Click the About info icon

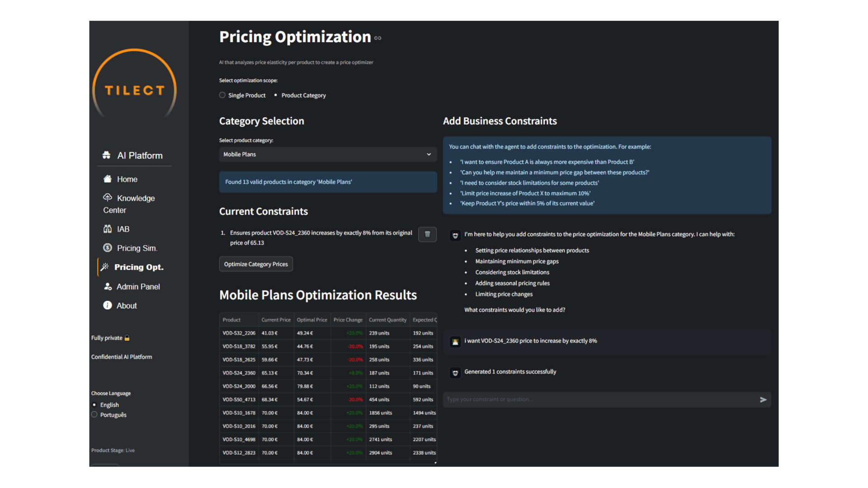click(x=108, y=306)
